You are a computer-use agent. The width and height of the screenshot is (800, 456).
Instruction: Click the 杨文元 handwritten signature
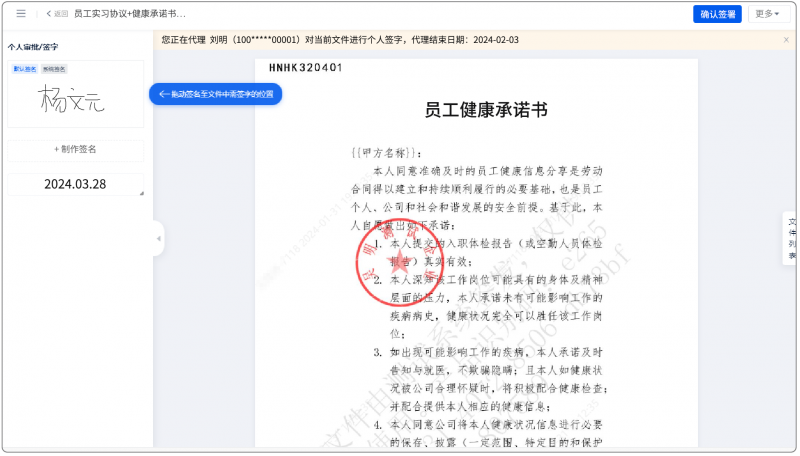point(72,99)
